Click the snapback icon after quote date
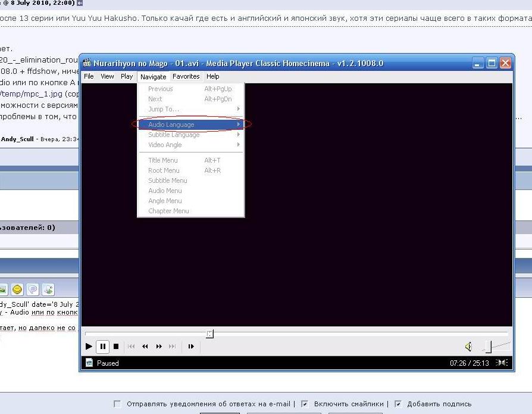Screen dimensions: 532x414 click(x=80, y=3)
